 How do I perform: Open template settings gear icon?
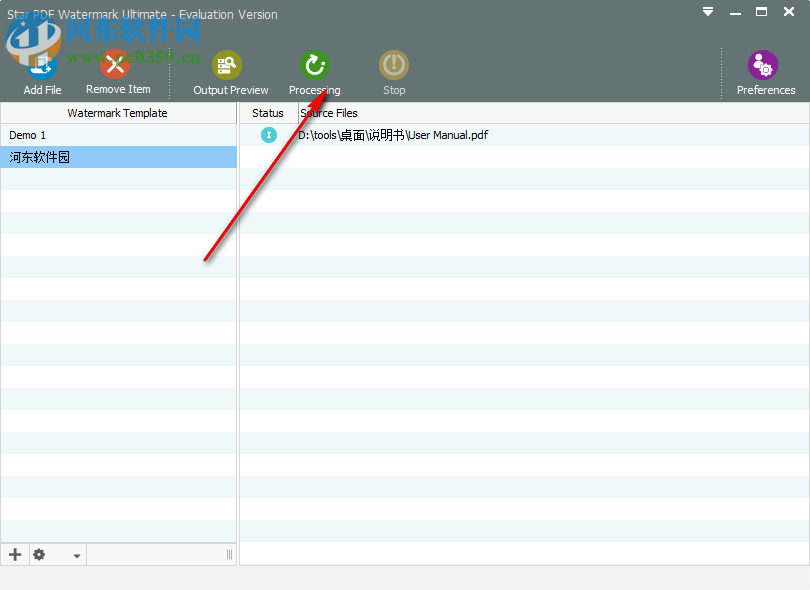39,555
